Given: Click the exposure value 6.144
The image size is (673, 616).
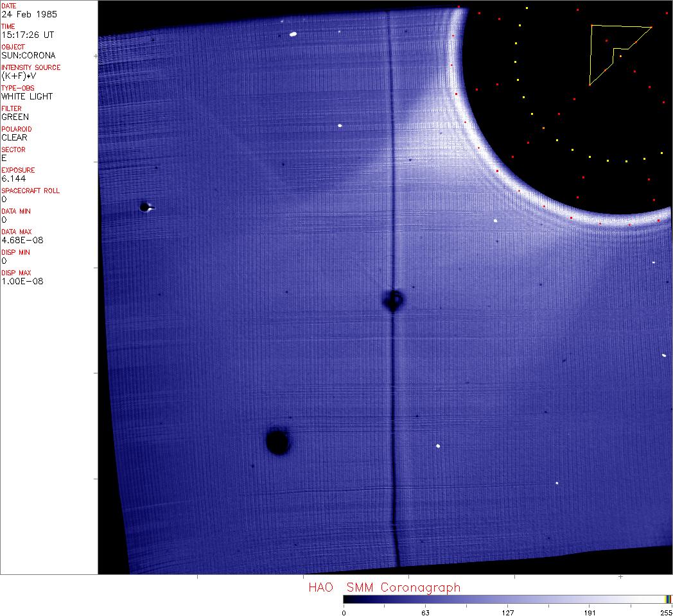Looking at the screenshot, I should tap(13, 178).
